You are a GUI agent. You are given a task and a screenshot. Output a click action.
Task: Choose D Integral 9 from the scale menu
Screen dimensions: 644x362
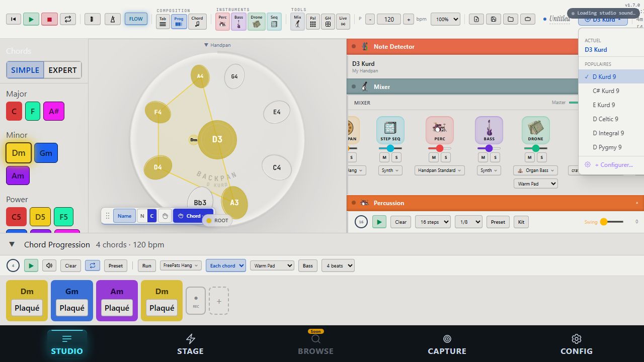click(x=611, y=133)
